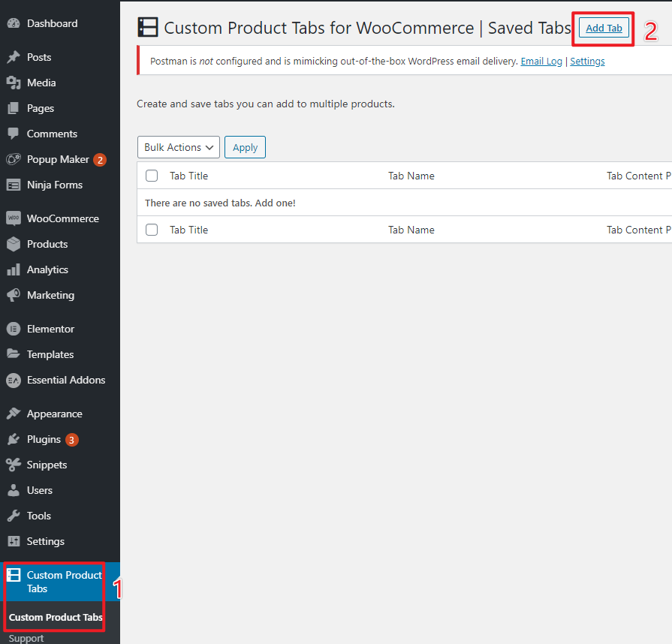Click the Add Tab button
Image resolution: width=672 pixels, height=644 pixels.
[x=604, y=28]
